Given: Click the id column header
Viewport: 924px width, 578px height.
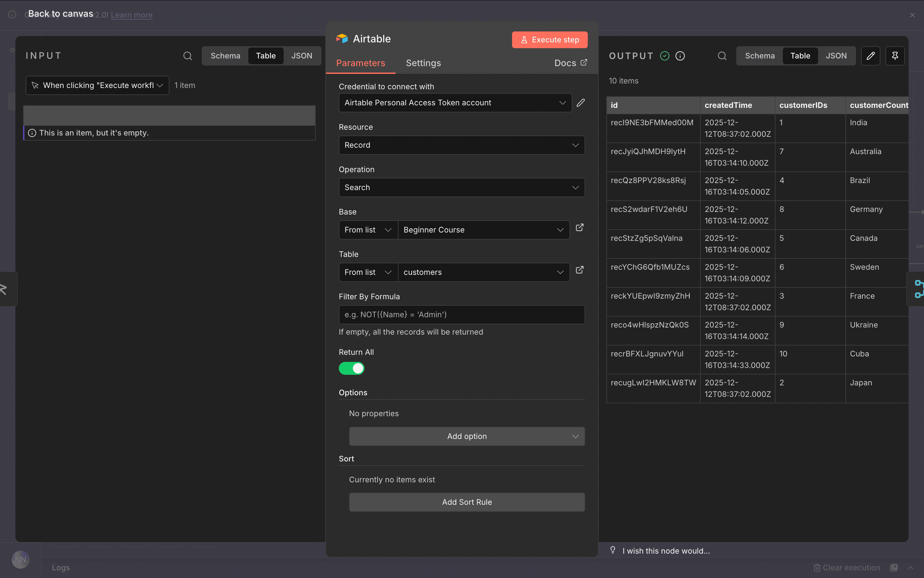Looking at the screenshot, I should click(653, 105).
